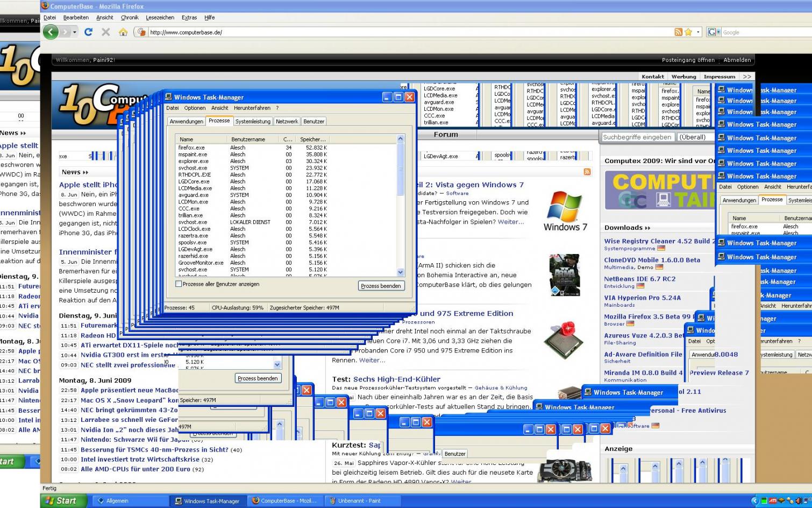Image resolution: width=812 pixels, height=508 pixels.
Task: Open the Impressum link
Action: click(719, 76)
